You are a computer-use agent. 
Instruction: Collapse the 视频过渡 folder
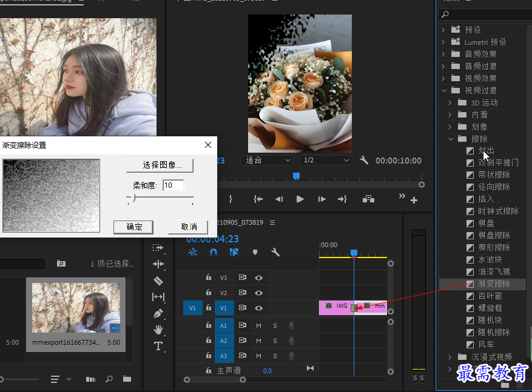[x=444, y=90]
